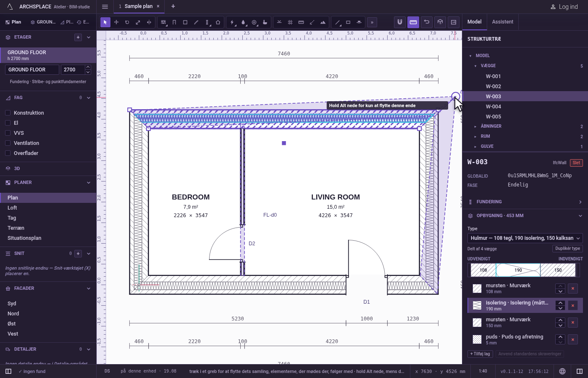Tick the VVS checkbox

pyautogui.click(x=8, y=133)
